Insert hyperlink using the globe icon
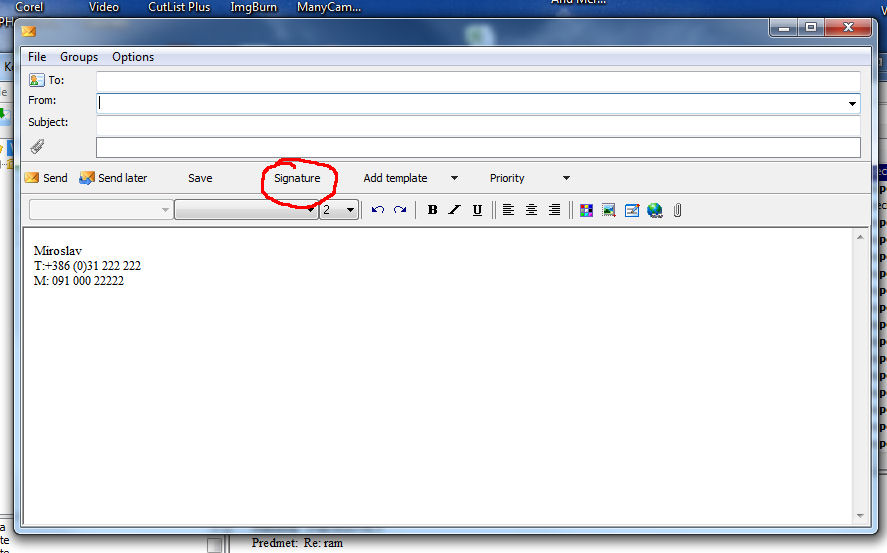887x553 pixels. click(x=655, y=210)
